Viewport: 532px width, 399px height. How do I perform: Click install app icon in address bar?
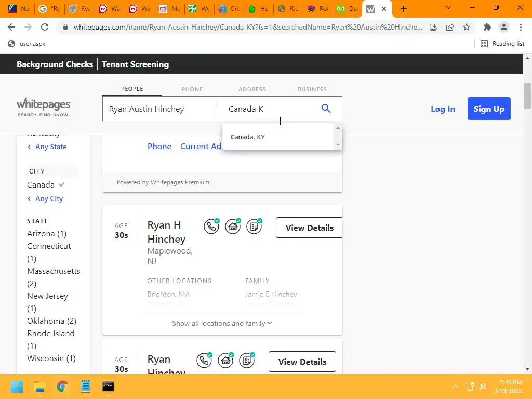click(433, 27)
